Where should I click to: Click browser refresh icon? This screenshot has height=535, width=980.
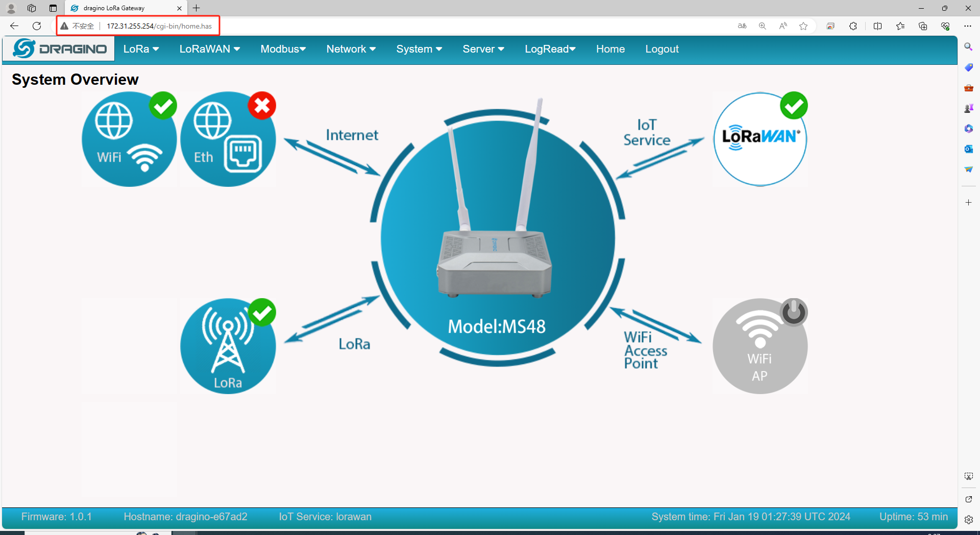(37, 26)
